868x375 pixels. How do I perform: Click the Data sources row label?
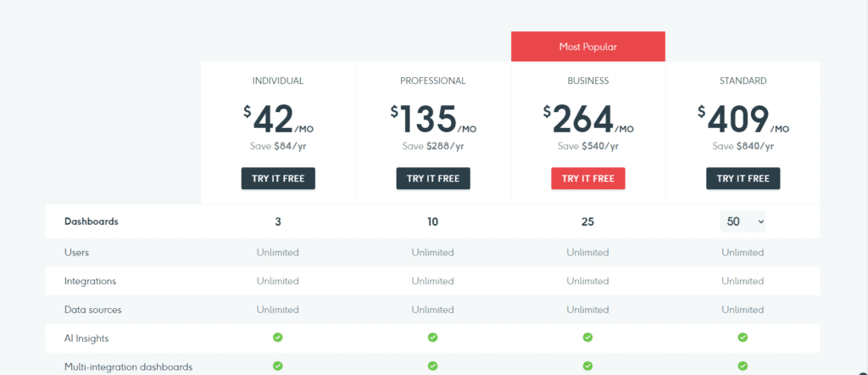tap(97, 310)
